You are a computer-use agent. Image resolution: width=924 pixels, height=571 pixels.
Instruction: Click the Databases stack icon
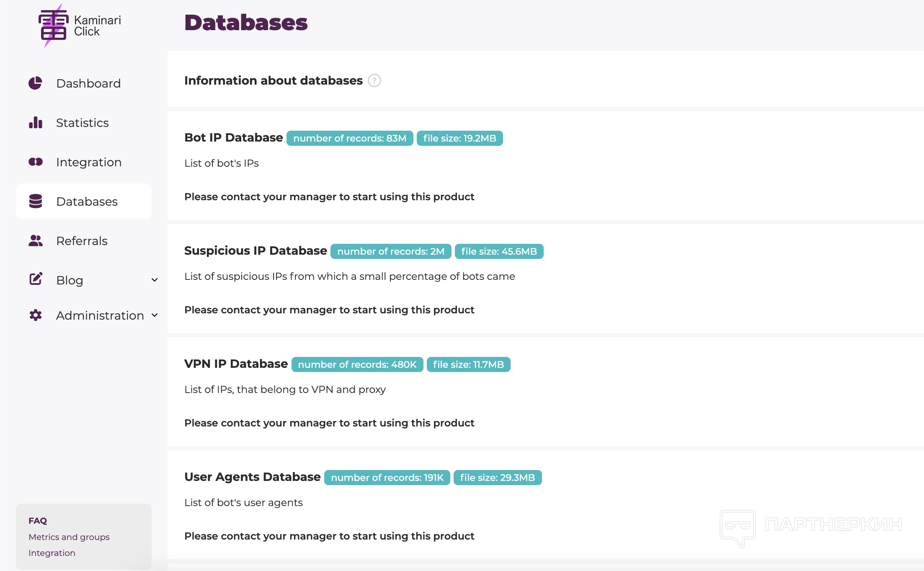pyautogui.click(x=36, y=202)
